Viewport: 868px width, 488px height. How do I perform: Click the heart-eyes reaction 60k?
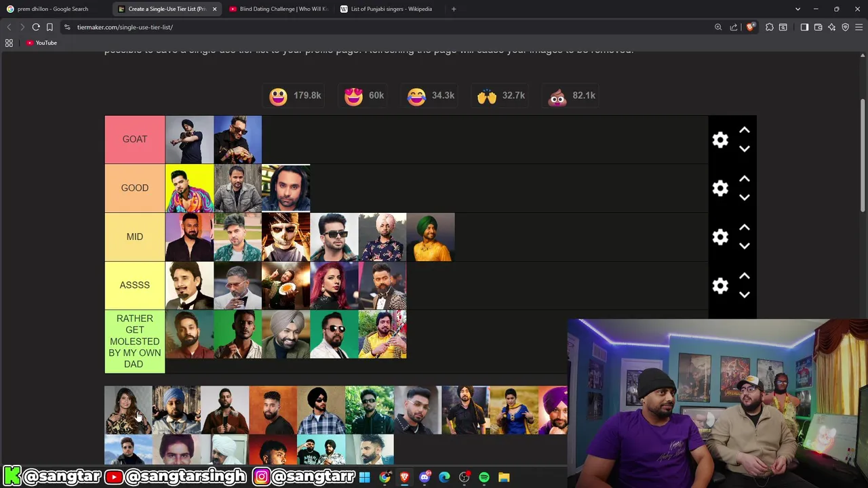point(364,96)
